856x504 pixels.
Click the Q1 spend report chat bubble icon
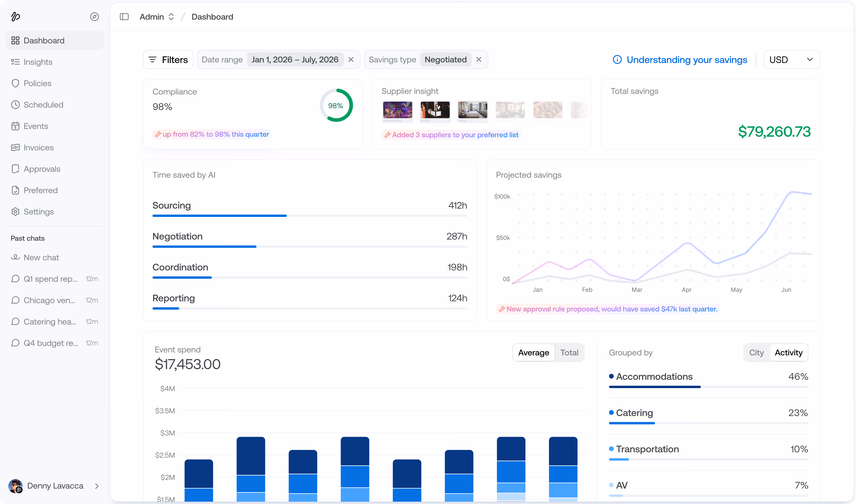[15, 279]
